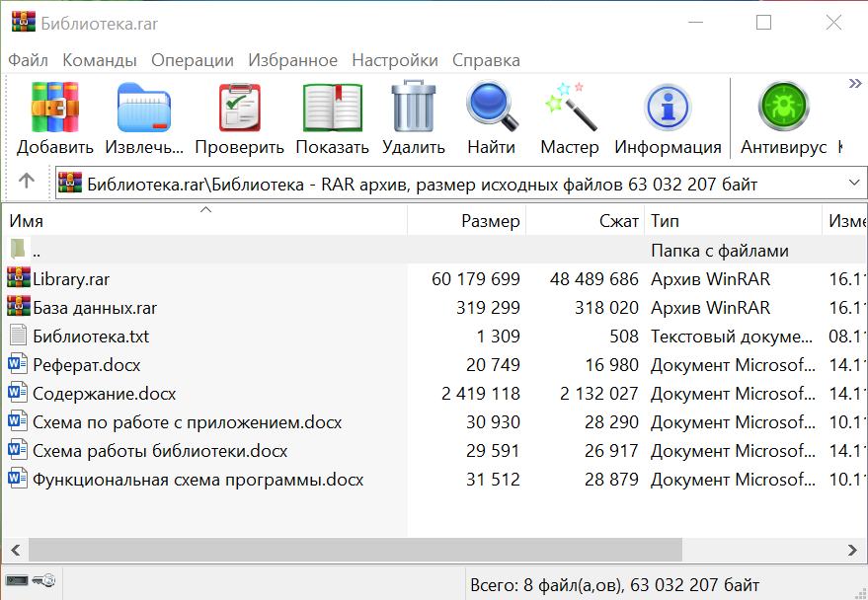Go up one folder level arrow
This screenshot has height=600, width=868.
27,182
